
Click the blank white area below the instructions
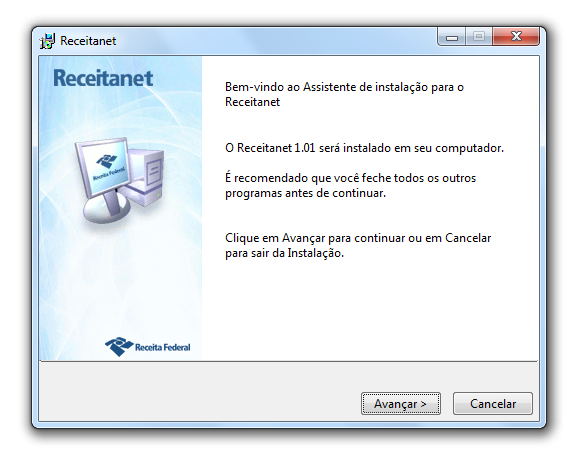coord(369,310)
